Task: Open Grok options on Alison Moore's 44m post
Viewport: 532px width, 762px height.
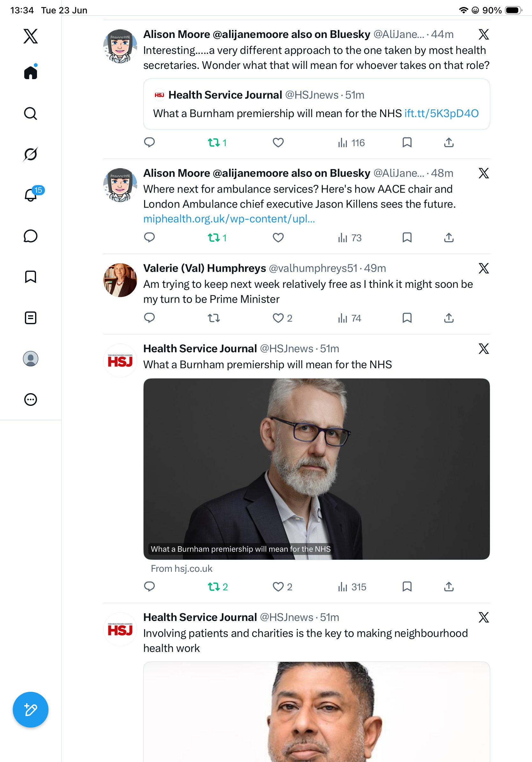Action: click(x=484, y=34)
